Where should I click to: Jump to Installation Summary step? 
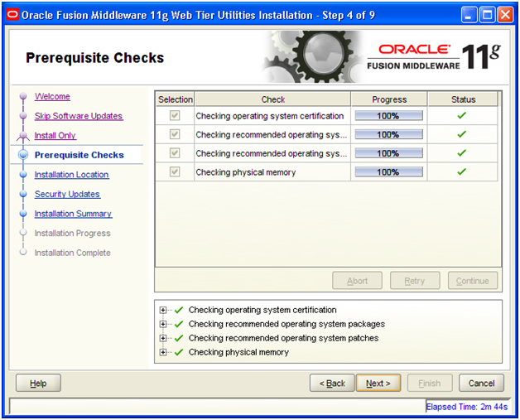pos(74,214)
